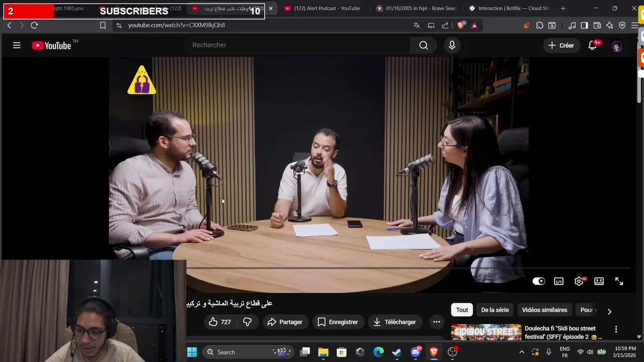Enter full screen in video player
Image resolution: width=644 pixels, height=362 pixels.
(619, 281)
